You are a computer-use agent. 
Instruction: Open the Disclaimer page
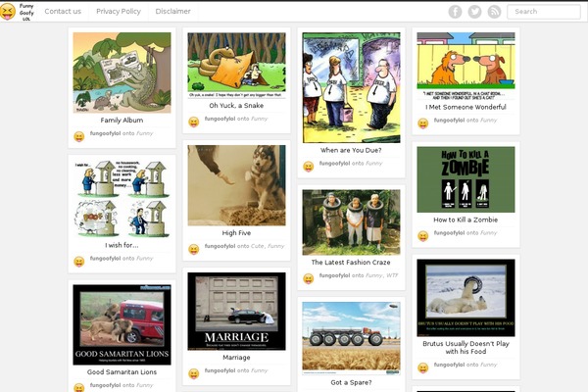coord(172,11)
